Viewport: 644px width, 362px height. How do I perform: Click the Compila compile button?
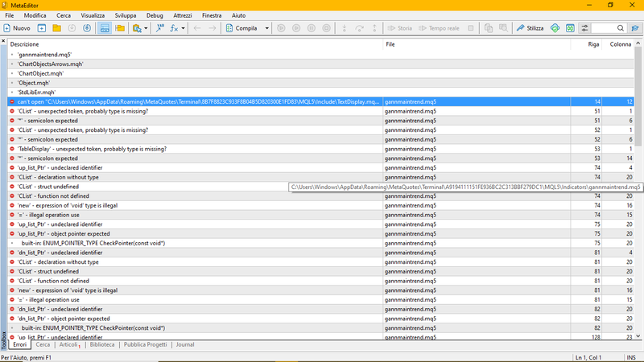point(241,28)
